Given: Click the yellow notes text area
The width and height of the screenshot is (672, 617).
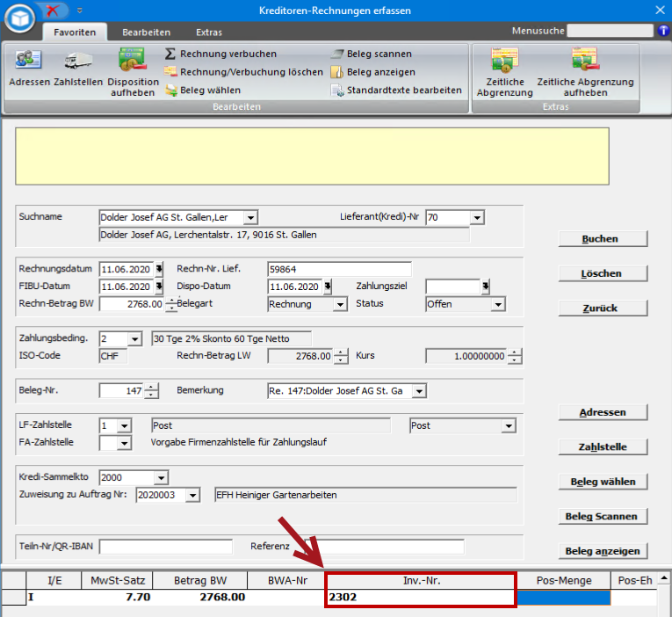Looking at the screenshot, I should pyautogui.click(x=312, y=156).
